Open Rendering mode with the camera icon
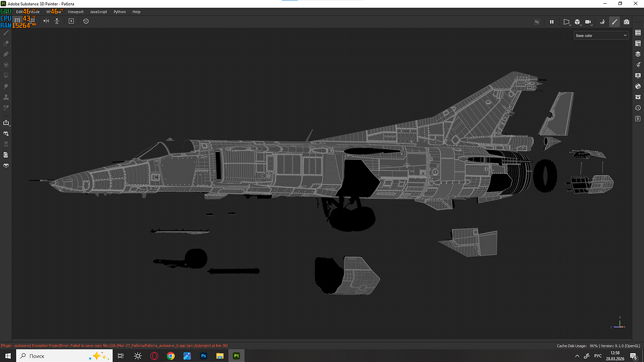 click(627, 22)
